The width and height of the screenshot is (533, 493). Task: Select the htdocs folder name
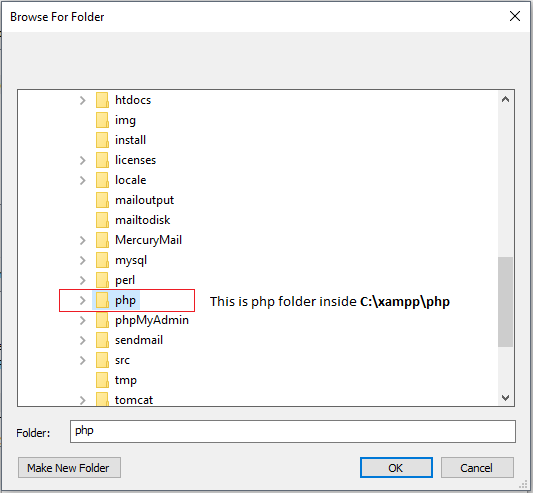coord(133,100)
